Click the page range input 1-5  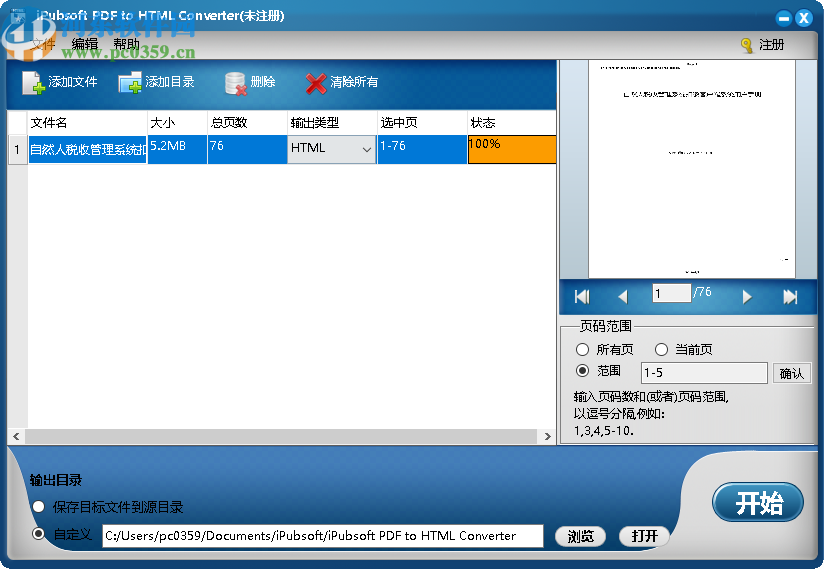click(x=704, y=373)
